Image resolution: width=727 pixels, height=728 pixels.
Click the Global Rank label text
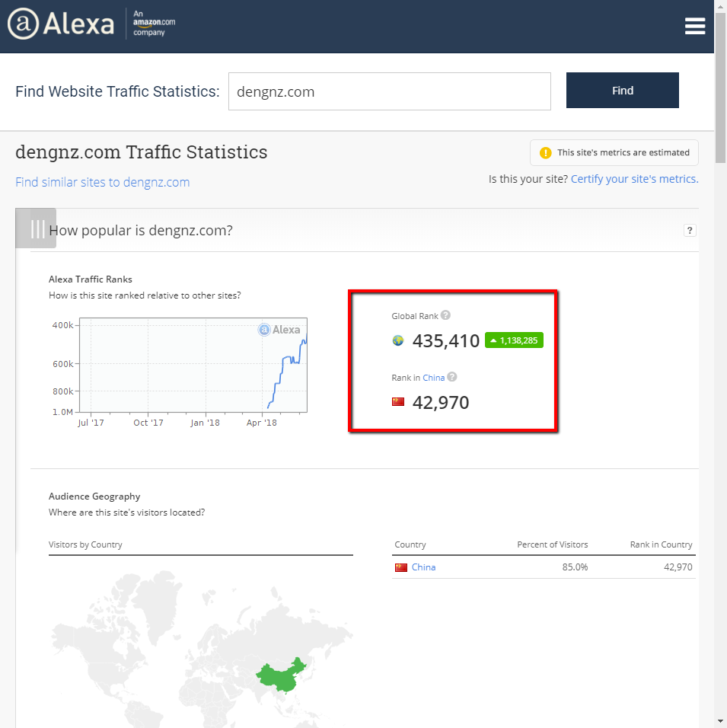point(415,316)
